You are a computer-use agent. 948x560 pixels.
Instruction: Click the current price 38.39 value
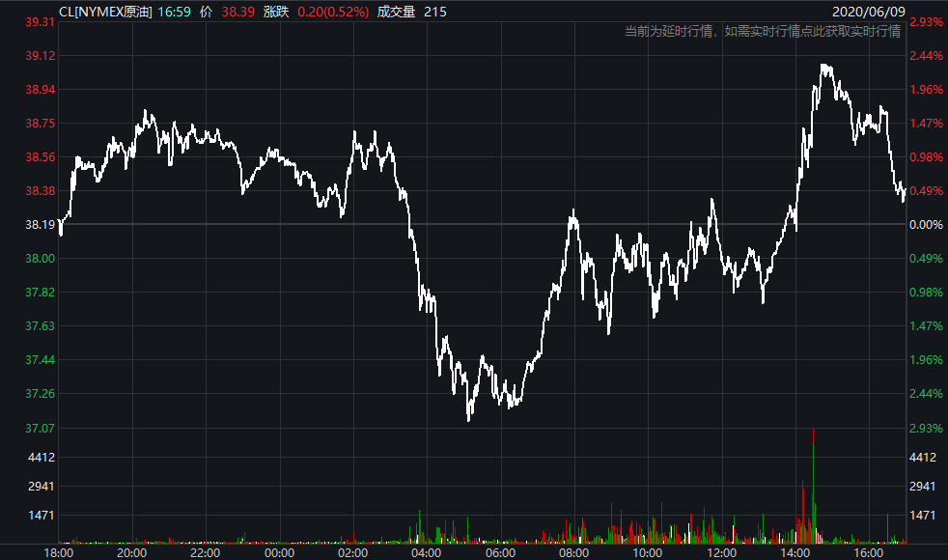click(x=237, y=12)
